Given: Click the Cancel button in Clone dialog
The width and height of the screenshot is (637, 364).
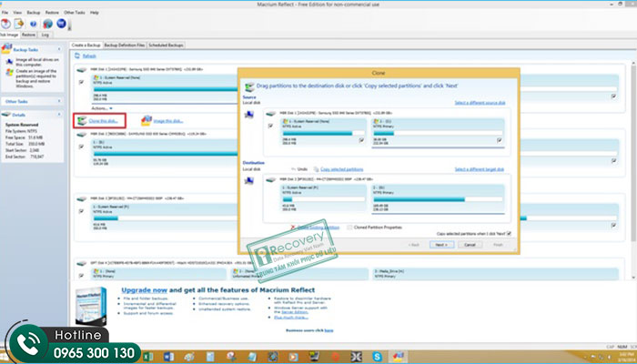Looking at the screenshot, I should click(470, 245).
